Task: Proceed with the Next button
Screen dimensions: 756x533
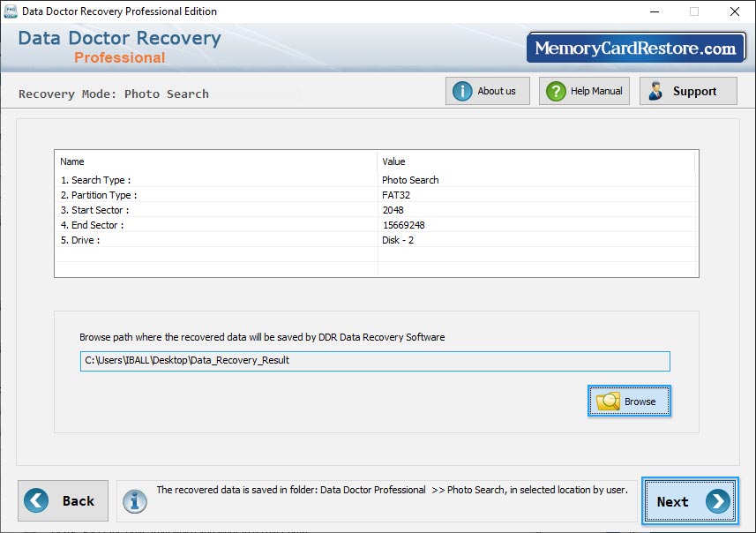Action: 690,501
